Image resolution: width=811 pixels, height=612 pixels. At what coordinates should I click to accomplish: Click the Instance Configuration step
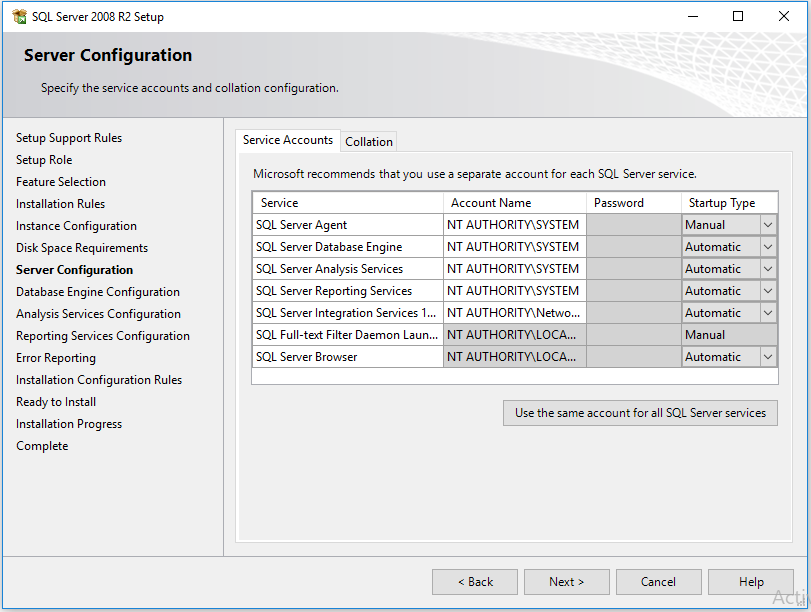[76, 226]
